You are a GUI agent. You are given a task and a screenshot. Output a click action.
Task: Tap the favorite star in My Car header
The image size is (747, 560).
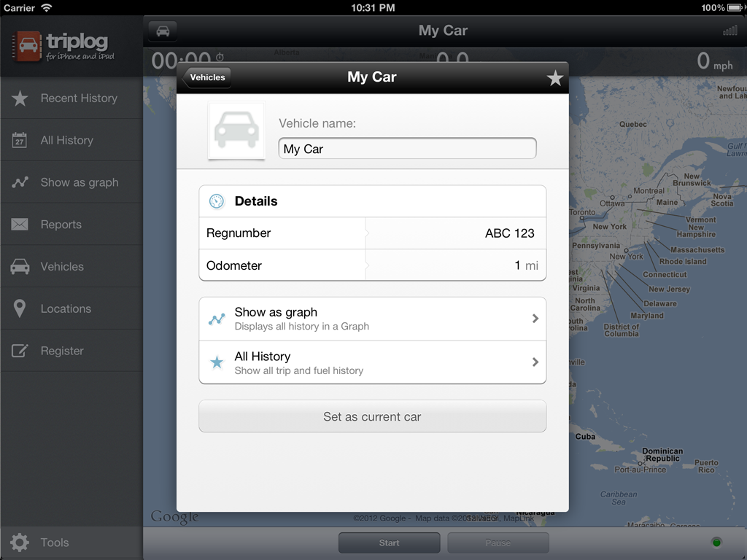(555, 78)
